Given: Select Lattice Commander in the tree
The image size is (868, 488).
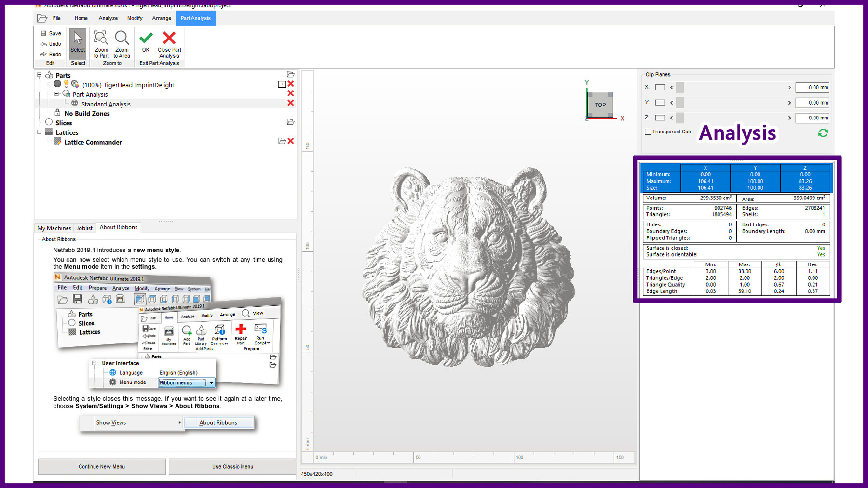Looking at the screenshot, I should tap(93, 142).
